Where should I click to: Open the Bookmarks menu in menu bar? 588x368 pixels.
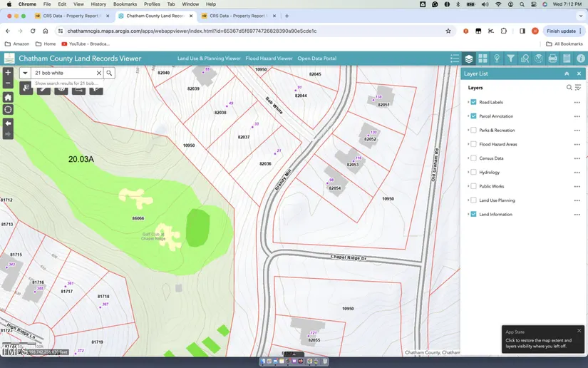(x=125, y=4)
